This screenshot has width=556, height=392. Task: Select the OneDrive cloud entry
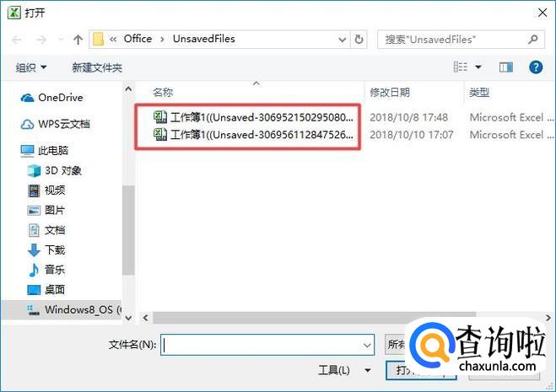click(x=51, y=98)
